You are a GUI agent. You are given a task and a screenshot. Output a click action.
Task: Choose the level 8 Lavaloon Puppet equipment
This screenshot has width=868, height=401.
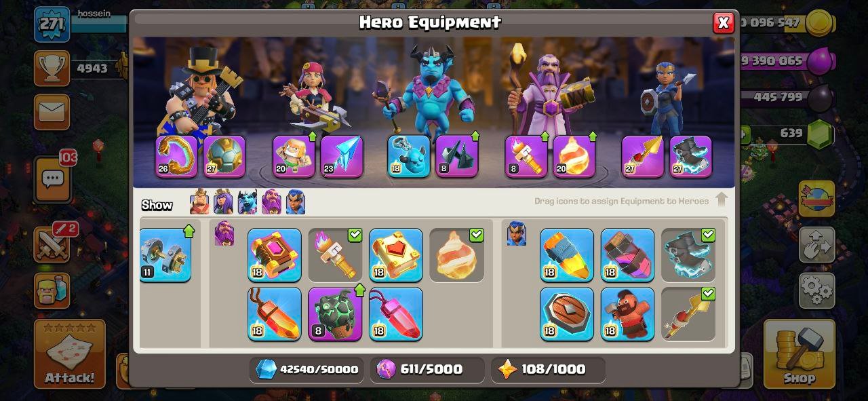335,313
